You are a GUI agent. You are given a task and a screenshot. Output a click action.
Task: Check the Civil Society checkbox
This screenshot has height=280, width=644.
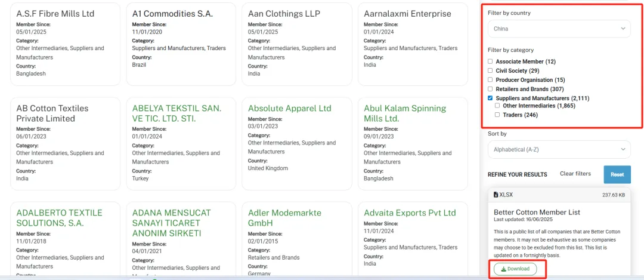point(490,70)
